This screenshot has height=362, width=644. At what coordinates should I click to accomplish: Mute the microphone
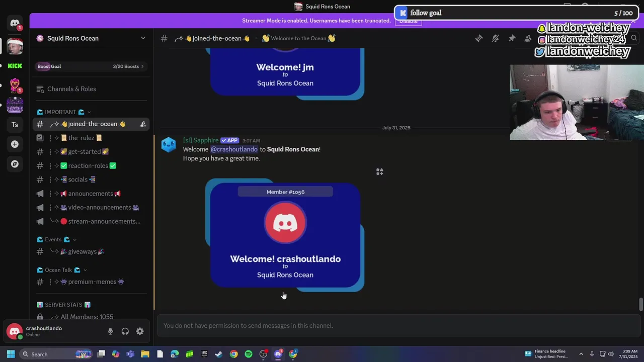click(x=110, y=331)
